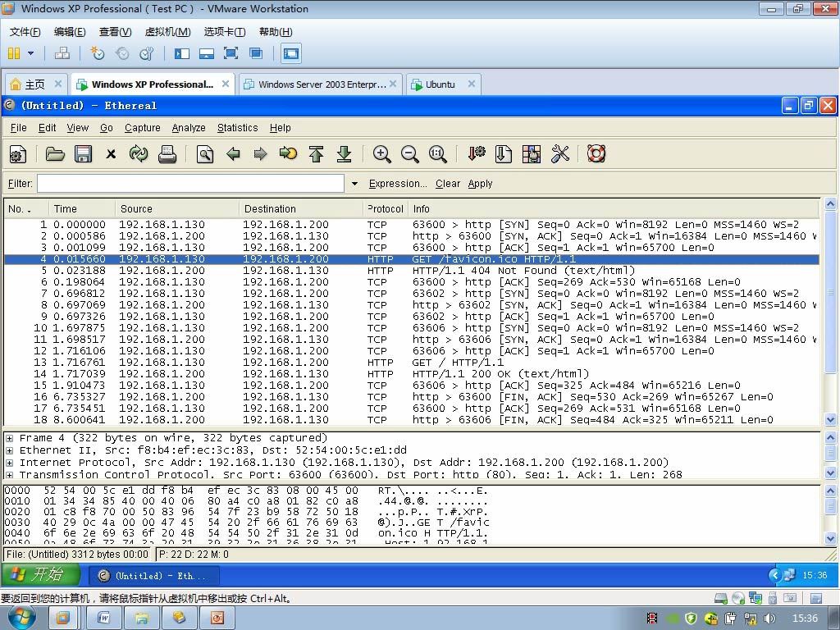
Task: Open Ethereal Statistics menu
Action: (237, 128)
